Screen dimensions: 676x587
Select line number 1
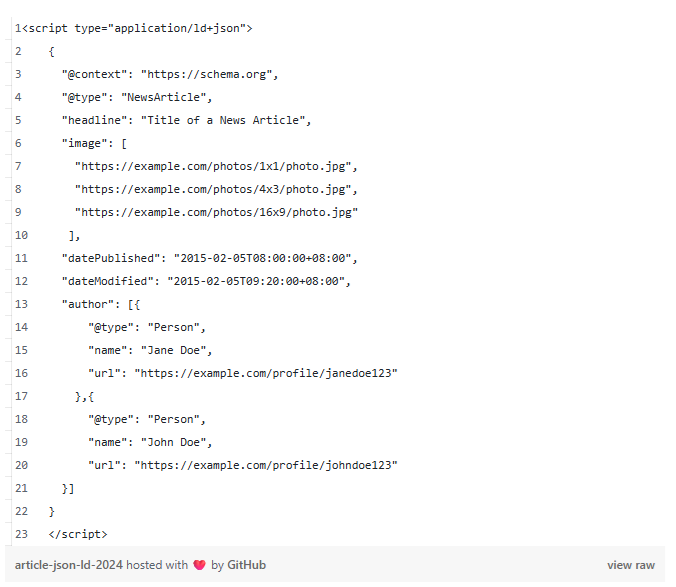(x=18, y=28)
